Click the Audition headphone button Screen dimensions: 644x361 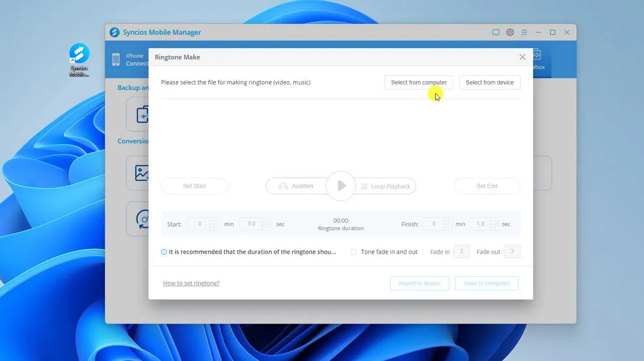(x=296, y=186)
